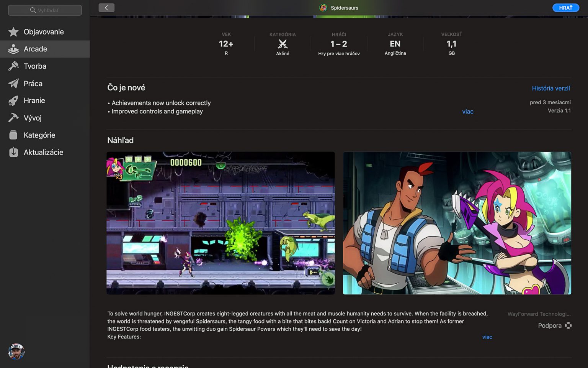
Task: Open the Podpora support link
Action: point(555,325)
